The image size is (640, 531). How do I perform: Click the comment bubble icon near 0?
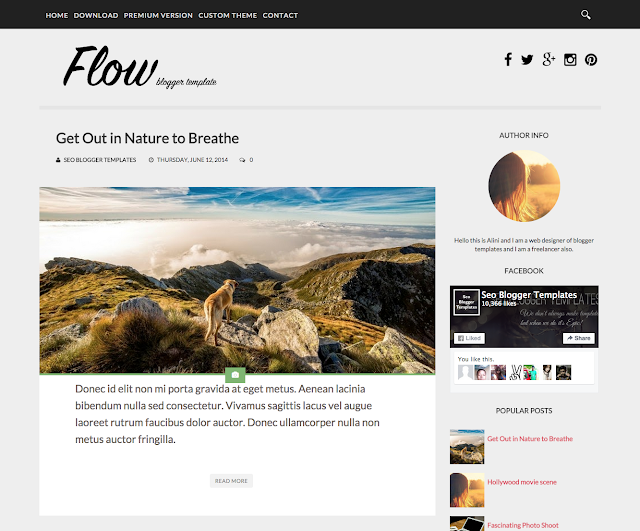pyautogui.click(x=242, y=160)
